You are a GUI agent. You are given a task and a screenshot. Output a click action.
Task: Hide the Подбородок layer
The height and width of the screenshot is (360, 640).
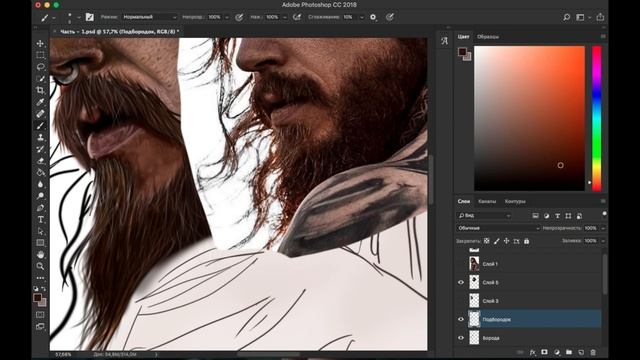461,319
